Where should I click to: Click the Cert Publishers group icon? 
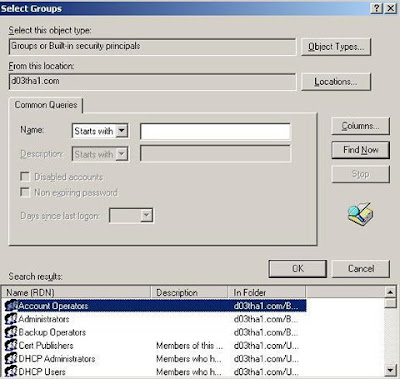point(11,345)
